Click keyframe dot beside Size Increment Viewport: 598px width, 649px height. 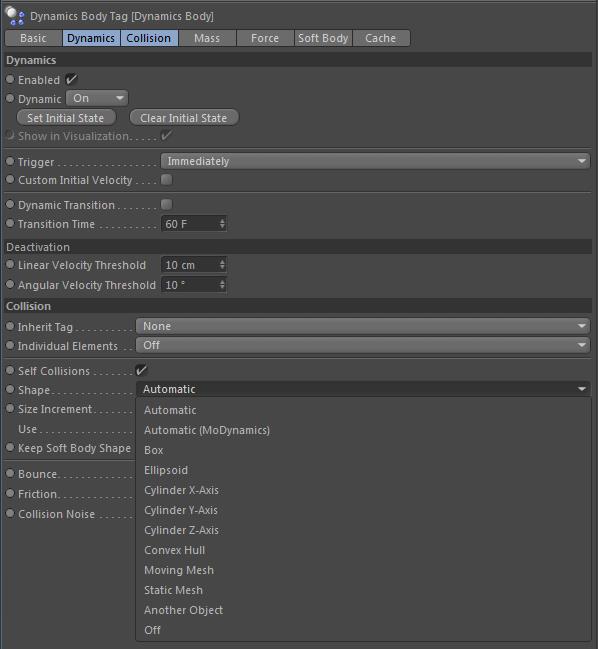(x=10, y=408)
